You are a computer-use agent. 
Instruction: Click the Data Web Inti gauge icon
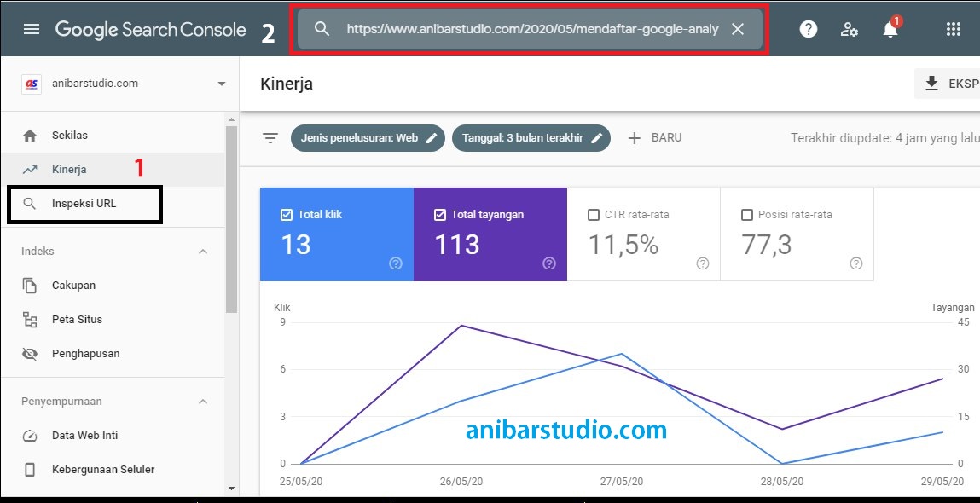tap(29, 436)
